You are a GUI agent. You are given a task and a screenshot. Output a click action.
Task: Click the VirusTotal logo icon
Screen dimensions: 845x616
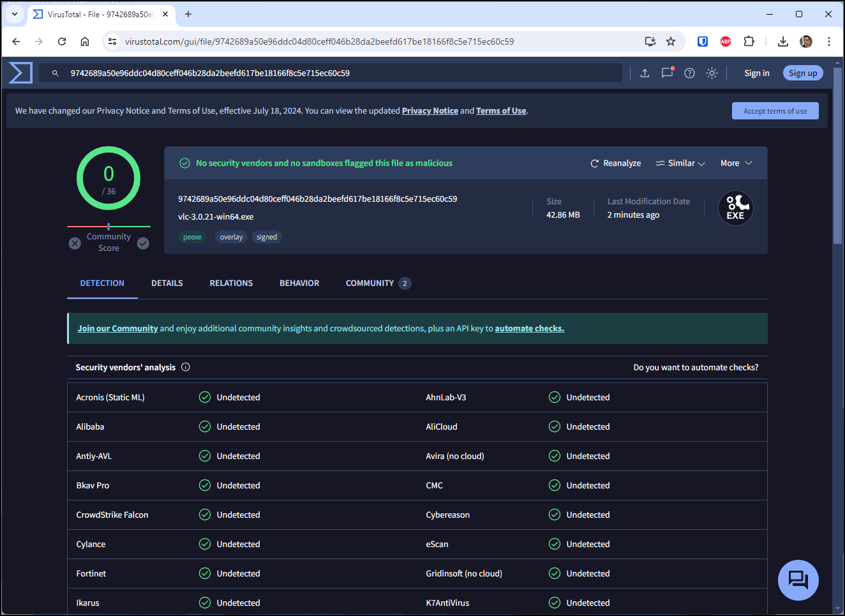tap(20, 73)
